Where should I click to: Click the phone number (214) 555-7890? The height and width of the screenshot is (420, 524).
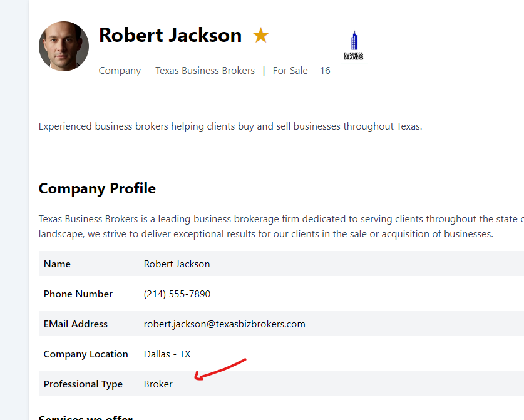(x=177, y=294)
